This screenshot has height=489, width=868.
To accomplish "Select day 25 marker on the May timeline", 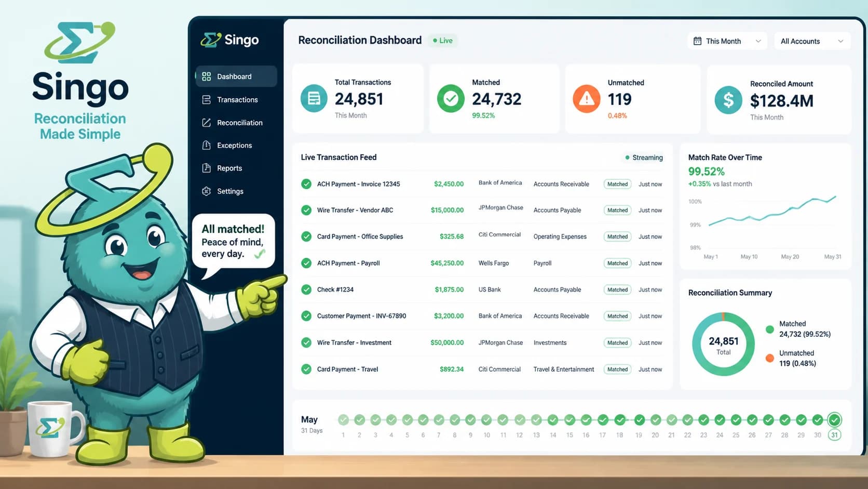I will tap(736, 420).
